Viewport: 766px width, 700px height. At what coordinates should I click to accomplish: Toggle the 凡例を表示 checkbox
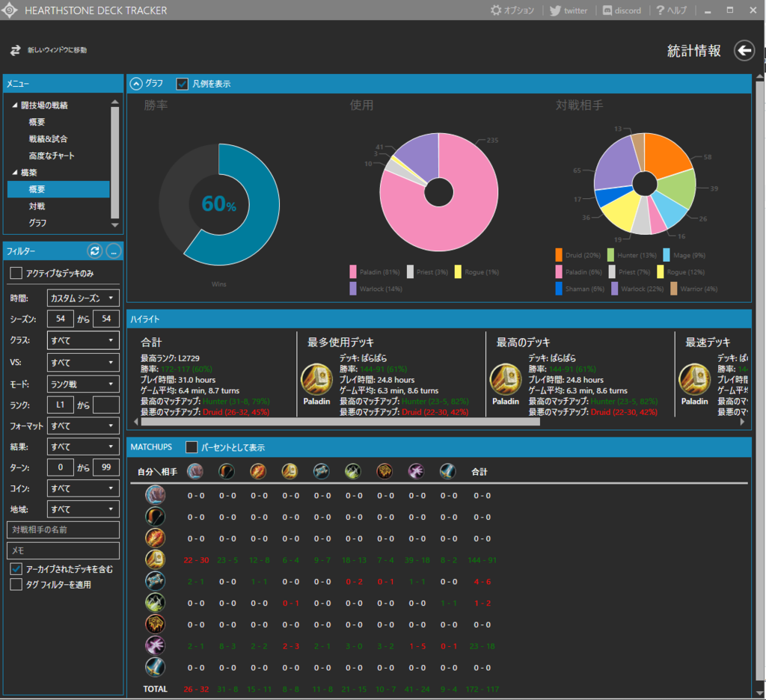[183, 84]
